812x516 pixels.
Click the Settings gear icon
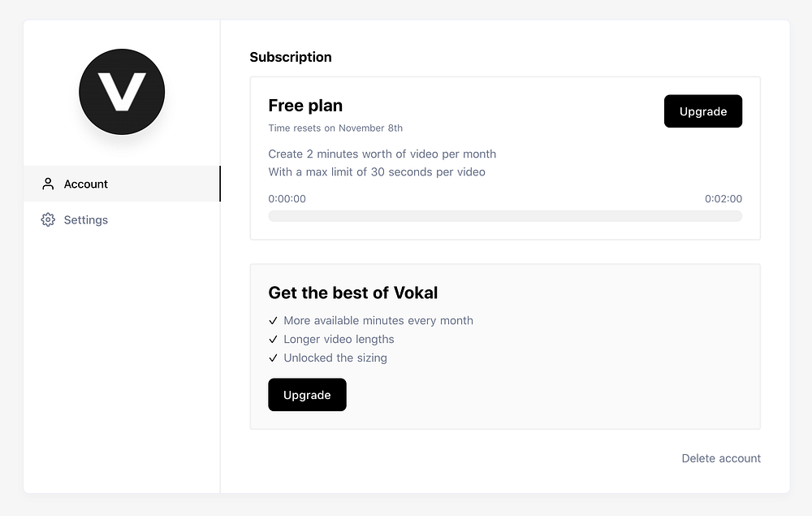click(x=48, y=219)
